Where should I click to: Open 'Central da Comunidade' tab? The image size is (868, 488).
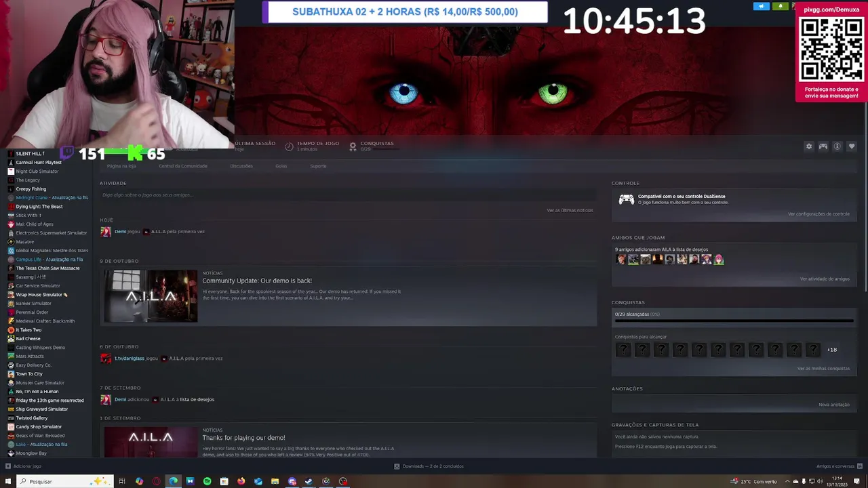pyautogui.click(x=183, y=166)
